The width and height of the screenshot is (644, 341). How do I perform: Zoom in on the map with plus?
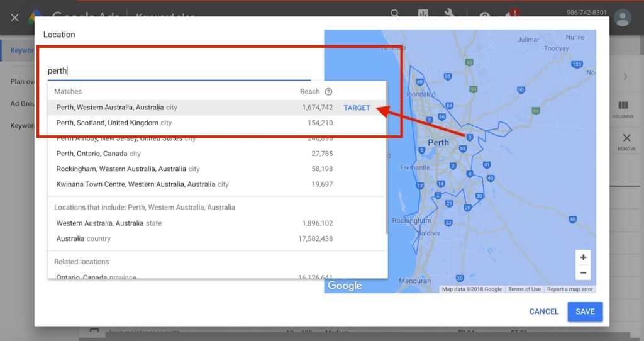click(x=583, y=257)
